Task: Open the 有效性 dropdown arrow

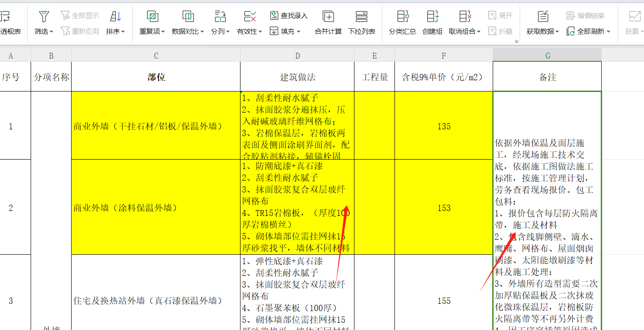Action: tap(260, 32)
